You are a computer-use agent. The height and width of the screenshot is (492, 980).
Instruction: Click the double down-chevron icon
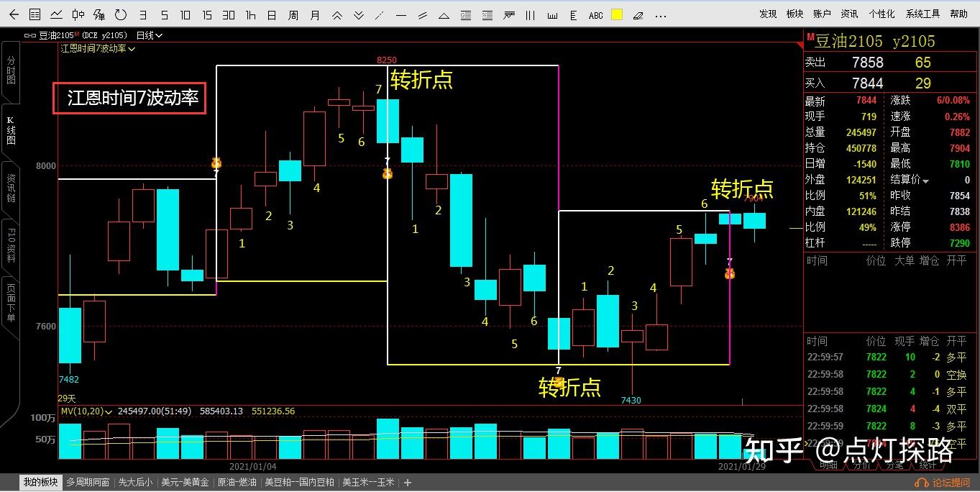[358, 14]
